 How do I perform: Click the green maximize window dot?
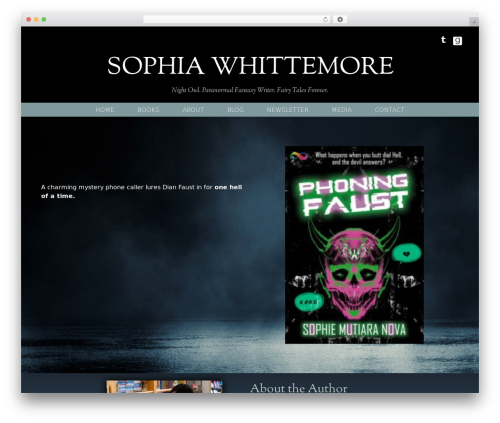pos(44,20)
